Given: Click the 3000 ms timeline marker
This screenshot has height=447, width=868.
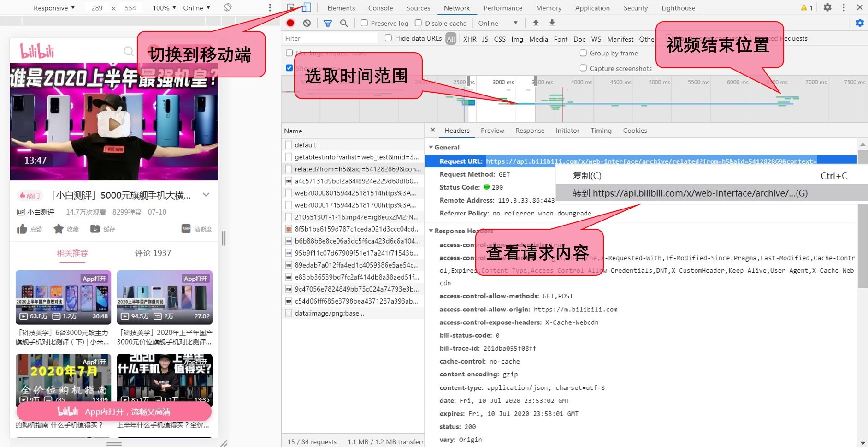Looking at the screenshot, I should [x=503, y=82].
